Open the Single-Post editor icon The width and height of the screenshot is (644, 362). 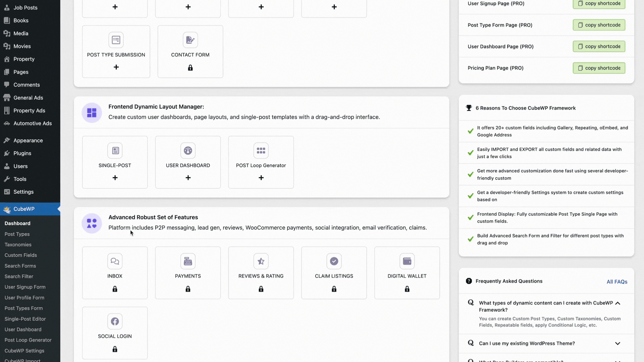[115, 150]
